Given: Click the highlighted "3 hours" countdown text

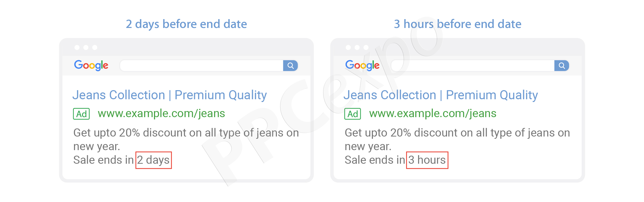Looking at the screenshot, I should pos(427,160).
